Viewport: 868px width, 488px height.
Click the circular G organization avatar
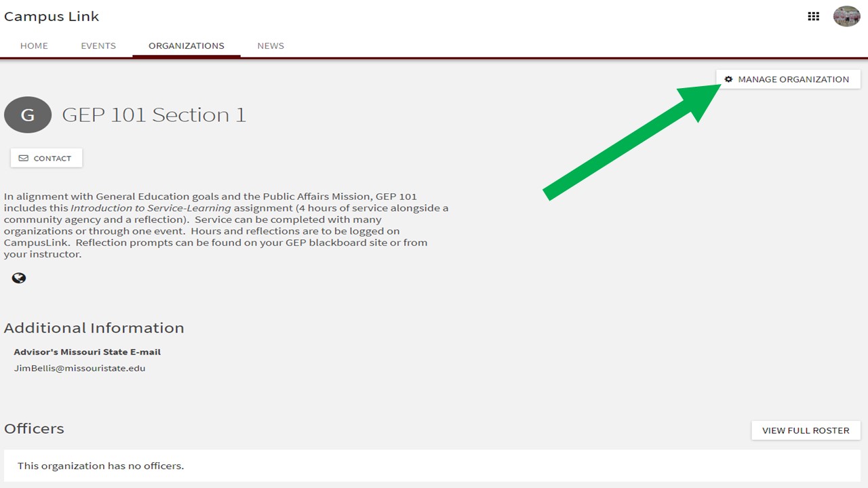28,115
